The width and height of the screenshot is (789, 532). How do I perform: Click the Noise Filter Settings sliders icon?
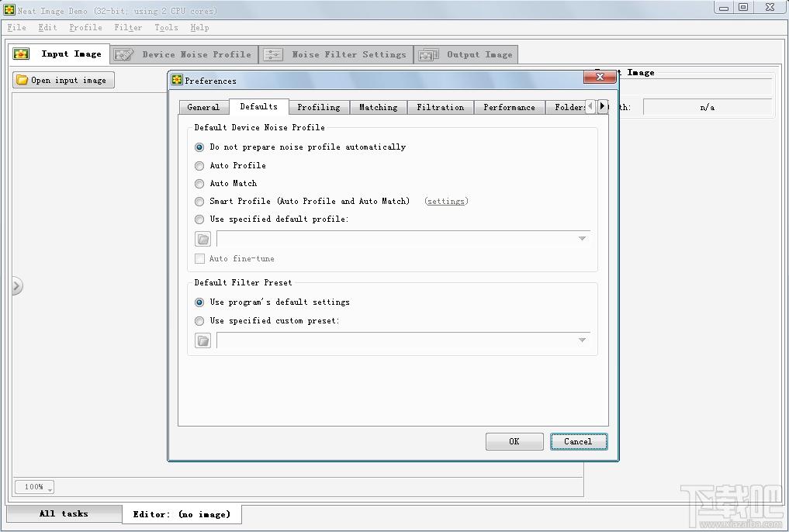point(273,54)
